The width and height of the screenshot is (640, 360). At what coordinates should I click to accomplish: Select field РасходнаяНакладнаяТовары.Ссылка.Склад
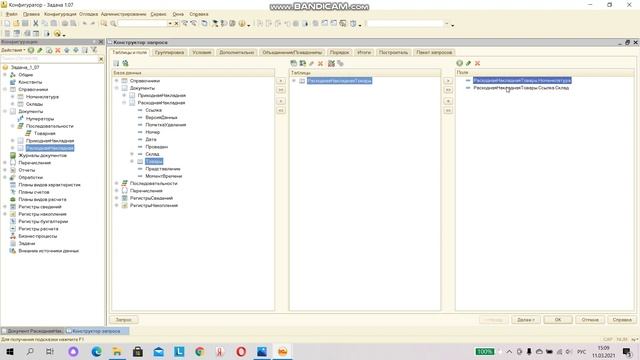point(521,88)
